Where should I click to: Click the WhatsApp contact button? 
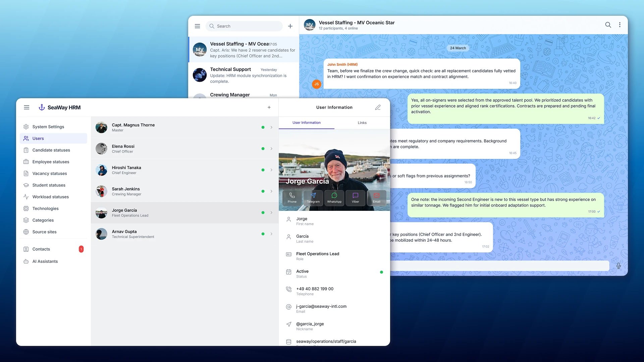[x=334, y=197]
